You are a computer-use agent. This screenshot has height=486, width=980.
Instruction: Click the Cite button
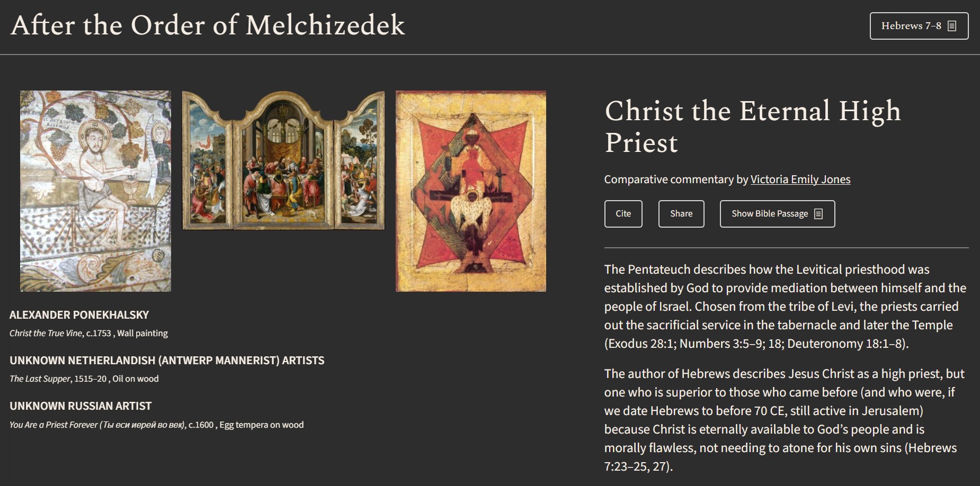tap(623, 213)
